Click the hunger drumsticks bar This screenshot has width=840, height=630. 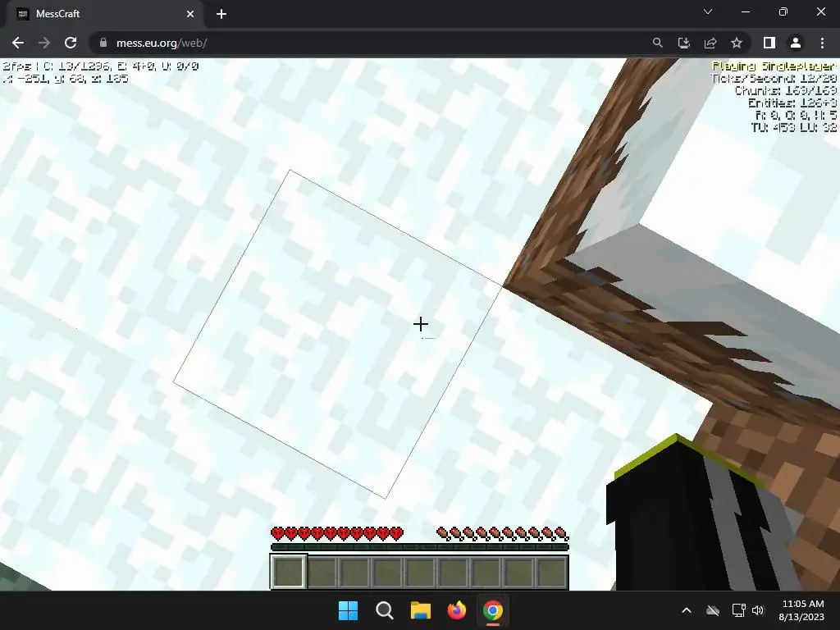[x=503, y=533]
